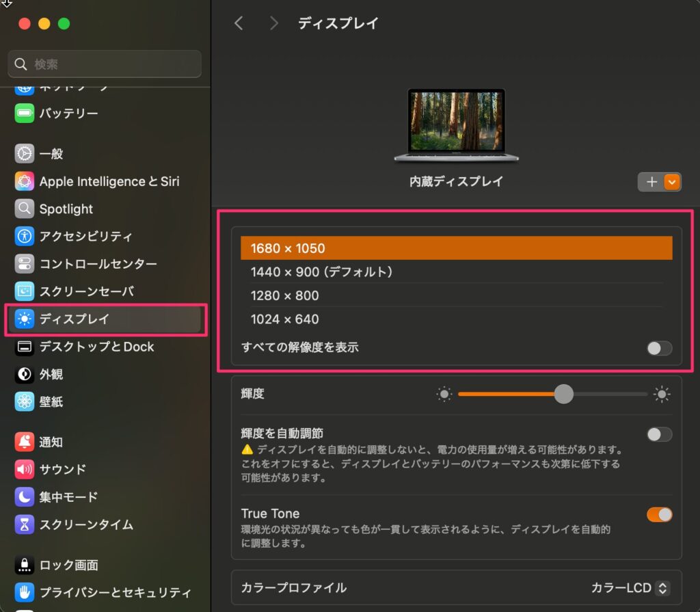Click the Accessibility (アクセシビリティ) icon
The height and width of the screenshot is (612, 700).
[x=25, y=237]
